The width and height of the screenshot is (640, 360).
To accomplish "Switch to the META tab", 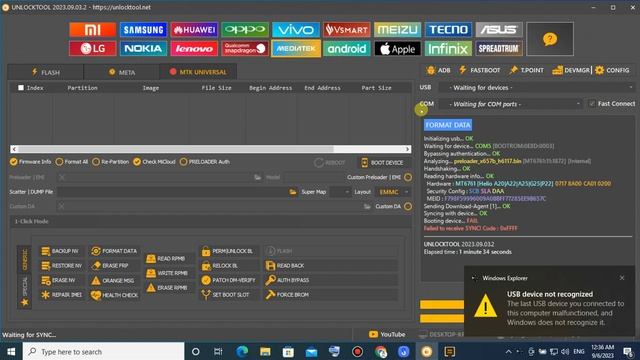I will 122,72.
